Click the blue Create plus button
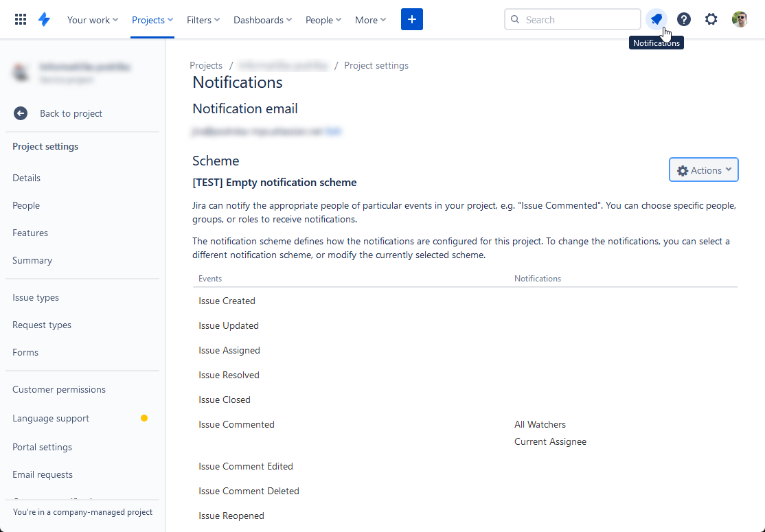Viewport: 765px width, 532px height. (412, 19)
